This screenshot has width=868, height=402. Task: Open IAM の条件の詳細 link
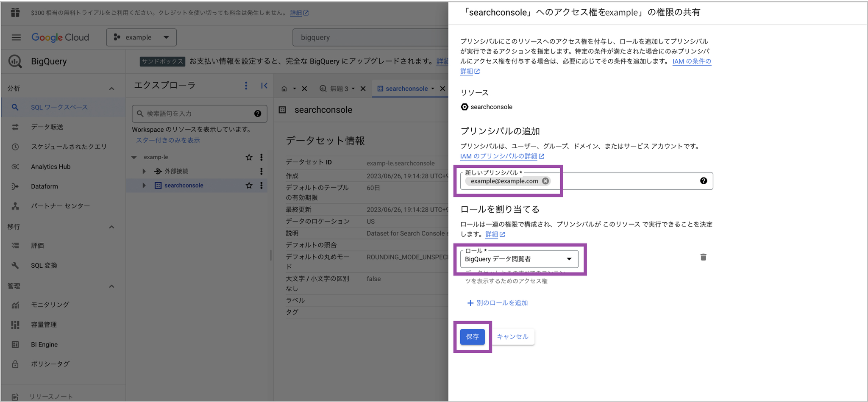(692, 61)
